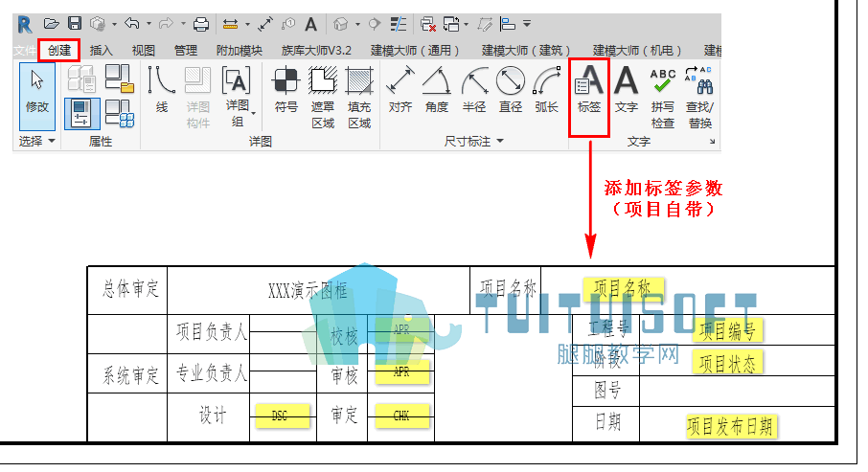Switch to the 插入 ribbon tab
This screenshot has height=472, width=868.
(101, 51)
